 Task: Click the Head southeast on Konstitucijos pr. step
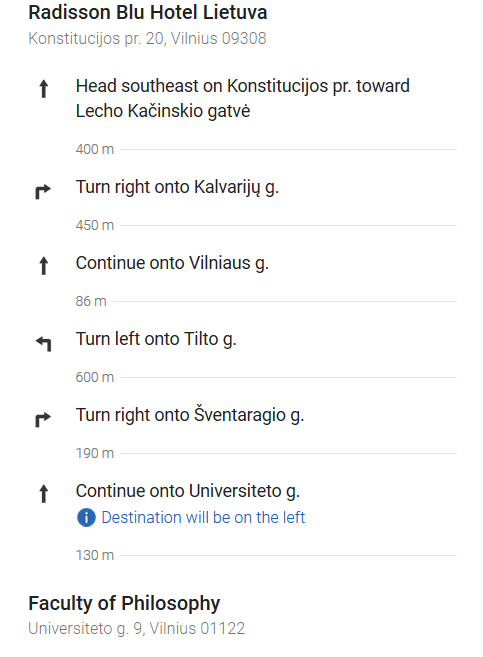pos(243,98)
